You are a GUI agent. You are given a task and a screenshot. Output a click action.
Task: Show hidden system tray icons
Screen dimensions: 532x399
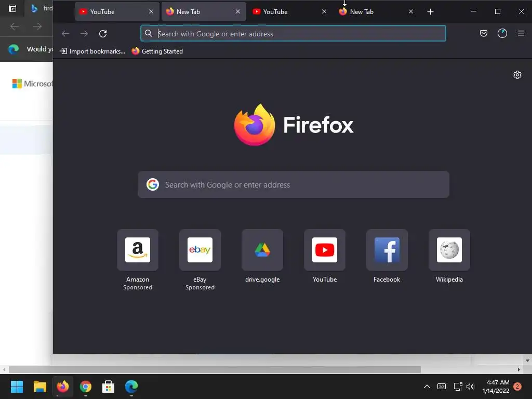tap(427, 387)
